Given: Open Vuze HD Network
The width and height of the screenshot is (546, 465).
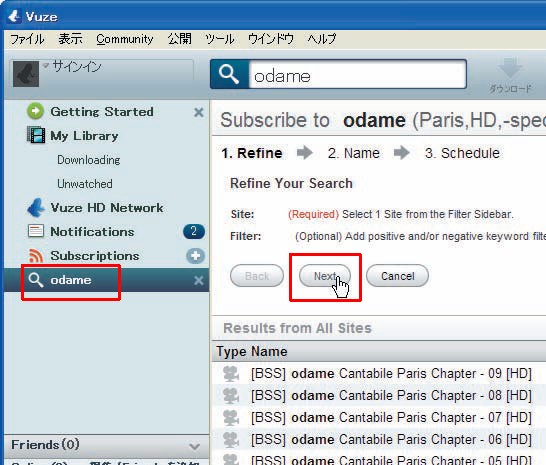Looking at the screenshot, I should click(x=107, y=208).
